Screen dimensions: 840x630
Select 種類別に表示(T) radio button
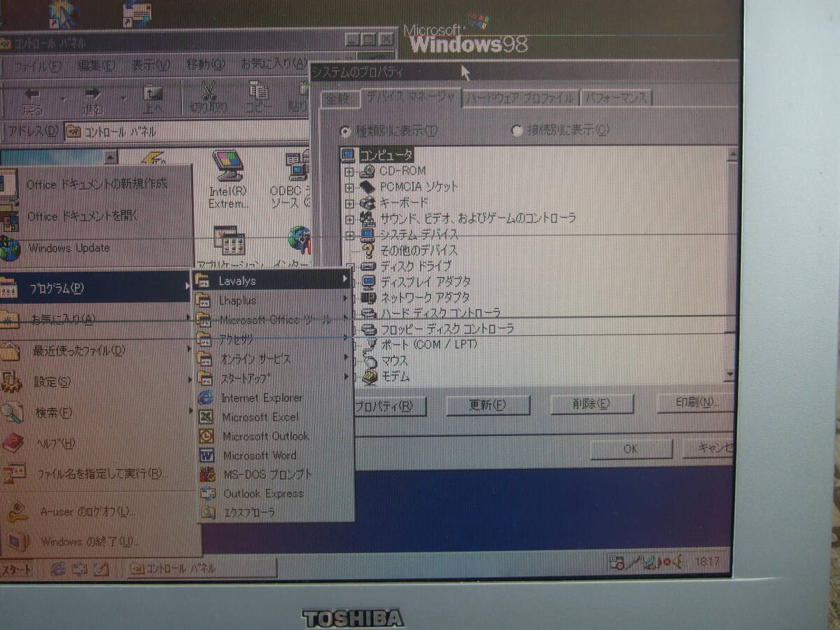click(x=345, y=131)
